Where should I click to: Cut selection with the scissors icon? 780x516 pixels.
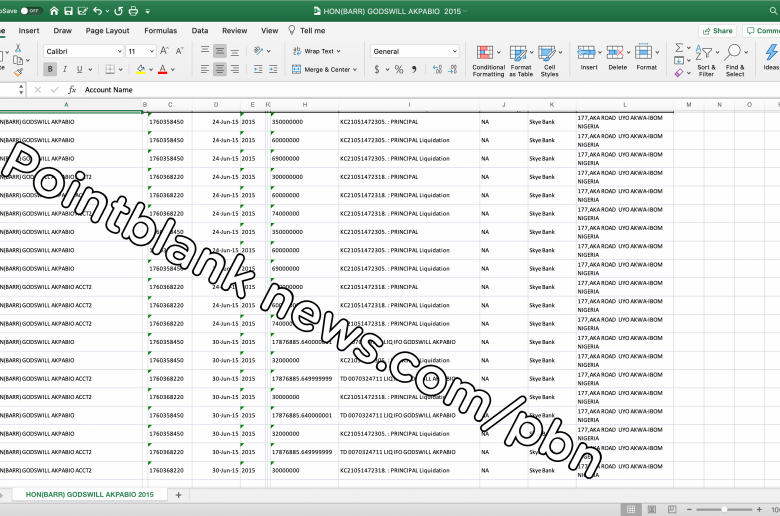click(x=18, y=48)
